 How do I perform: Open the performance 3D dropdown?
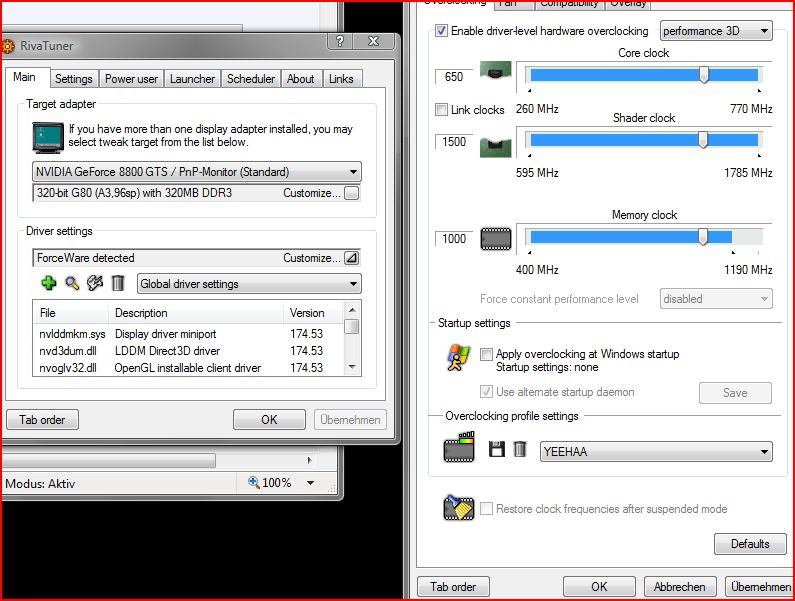716,31
